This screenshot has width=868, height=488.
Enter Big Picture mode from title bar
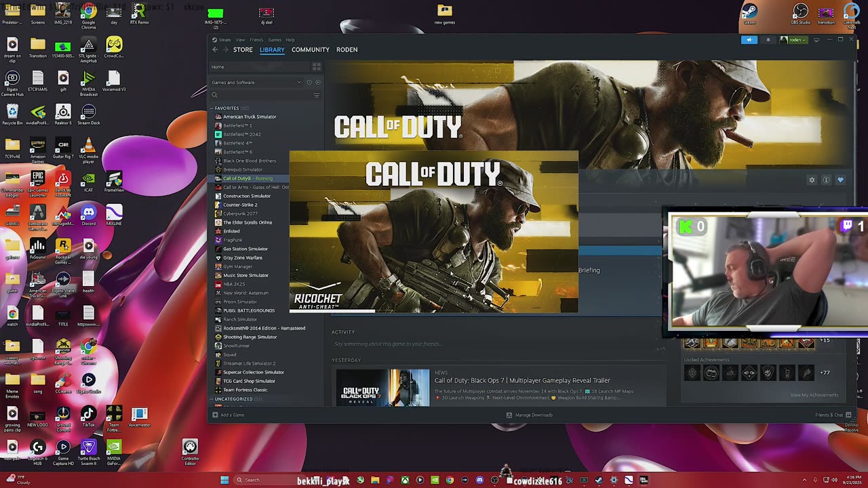816,40
